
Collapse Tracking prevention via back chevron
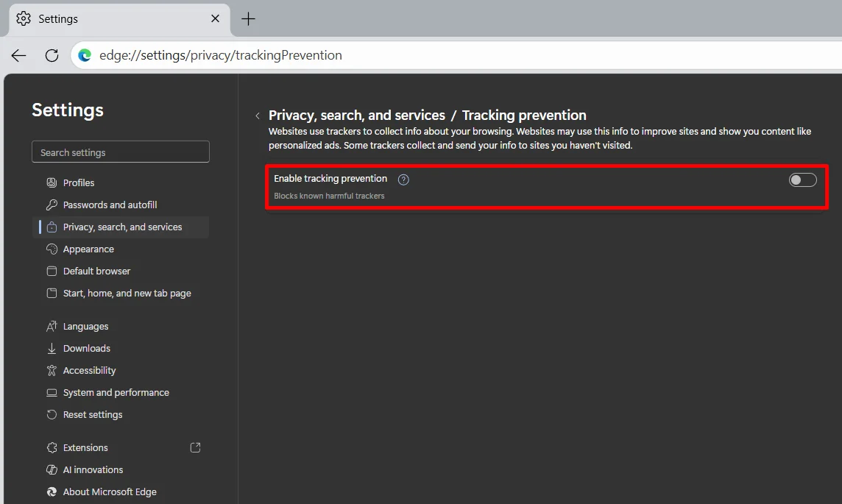tap(257, 116)
